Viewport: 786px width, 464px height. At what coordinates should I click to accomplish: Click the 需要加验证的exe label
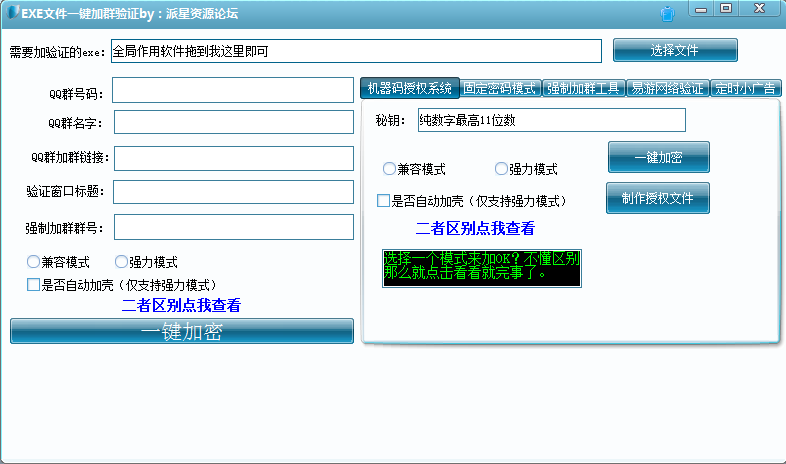[57, 52]
